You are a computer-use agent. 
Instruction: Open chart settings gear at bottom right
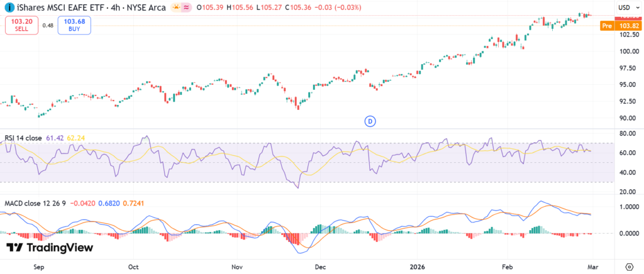click(630, 266)
